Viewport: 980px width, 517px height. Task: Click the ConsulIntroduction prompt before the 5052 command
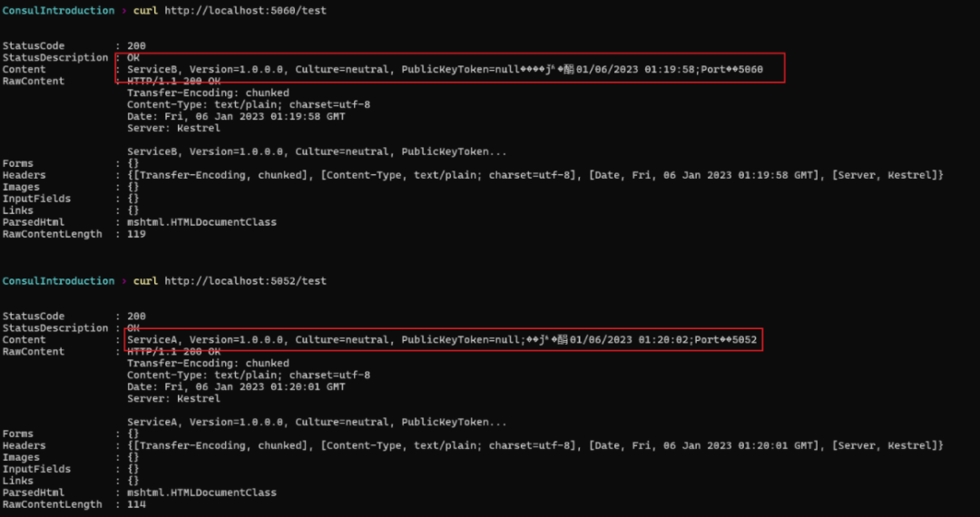point(58,281)
